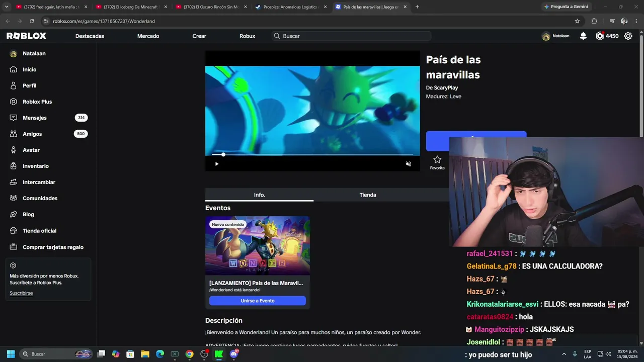Seek along the trailer progress bar
This screenshot has width=644, height=362.
click(x=312, y=155)
